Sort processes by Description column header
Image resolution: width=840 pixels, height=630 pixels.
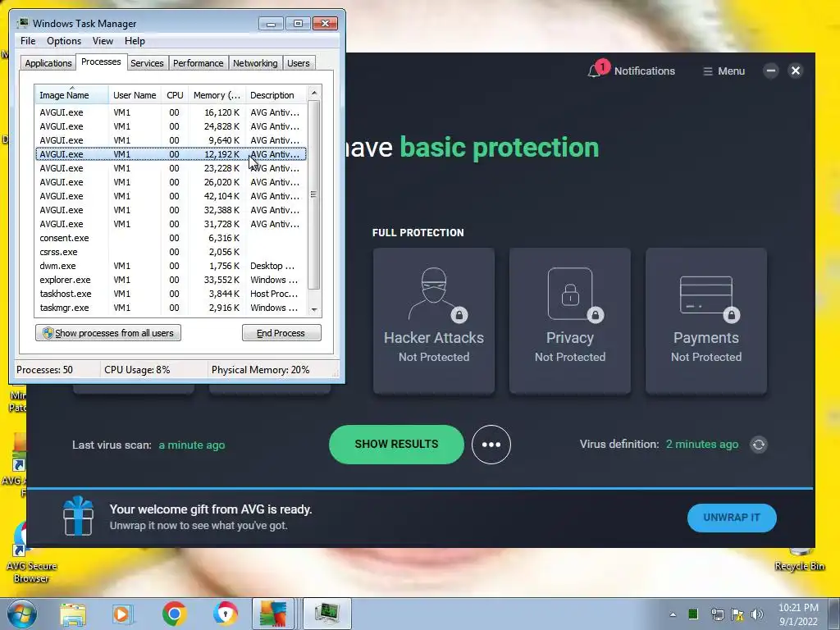pyautogui.click(x=276, y=95)
